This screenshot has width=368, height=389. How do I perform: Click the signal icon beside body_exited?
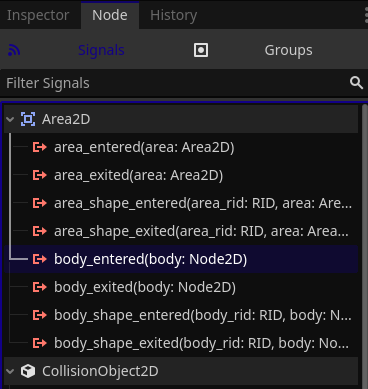tap(40, 287)
